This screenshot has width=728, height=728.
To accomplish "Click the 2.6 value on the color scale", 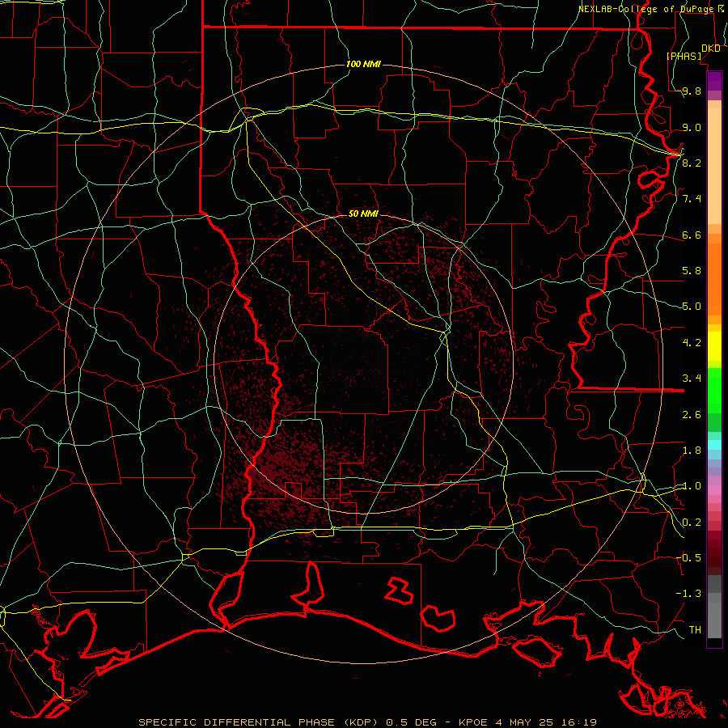I will tap(692, 415).
